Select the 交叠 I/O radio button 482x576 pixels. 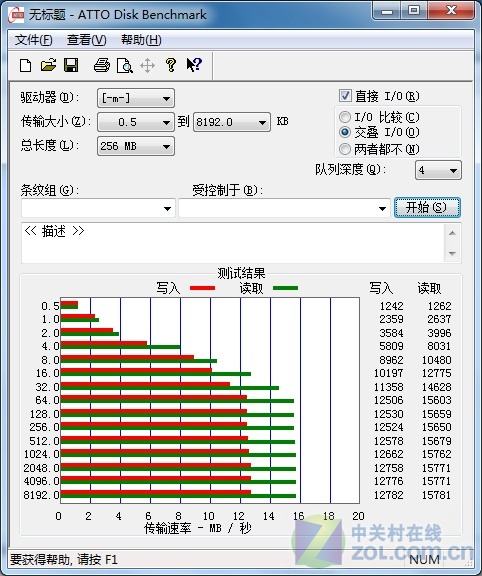pos(345,132)
